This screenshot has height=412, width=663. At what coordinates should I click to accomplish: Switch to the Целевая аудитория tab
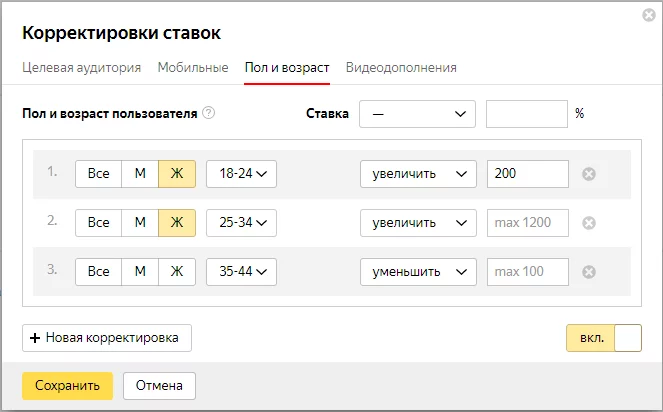(x=81, y=68)
